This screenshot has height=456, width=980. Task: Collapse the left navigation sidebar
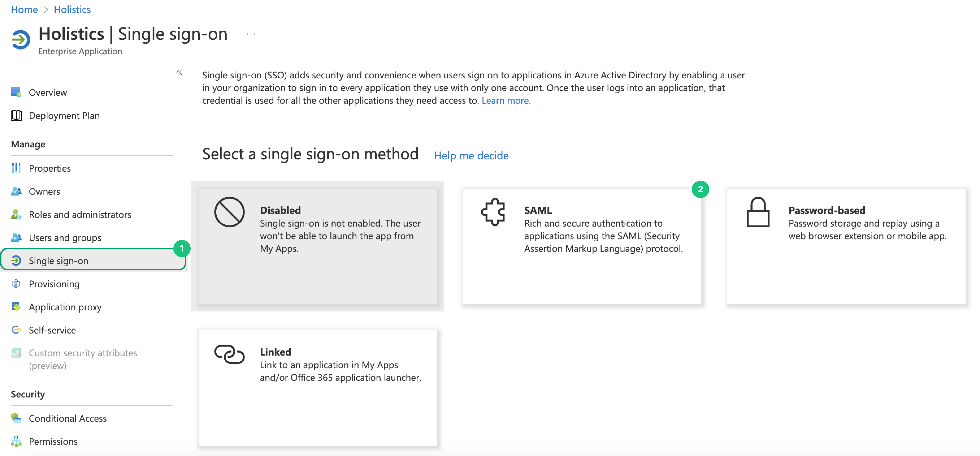tap(179, 72)
